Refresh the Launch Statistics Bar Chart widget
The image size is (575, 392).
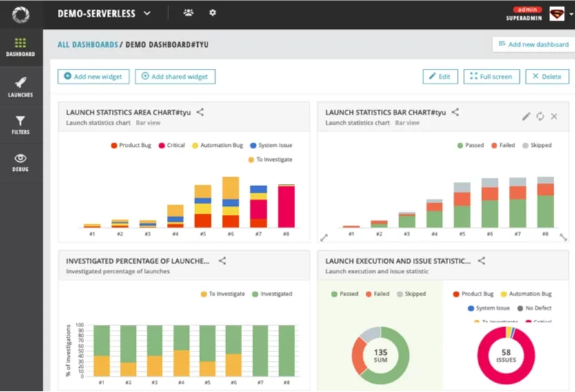pos(540,116)
